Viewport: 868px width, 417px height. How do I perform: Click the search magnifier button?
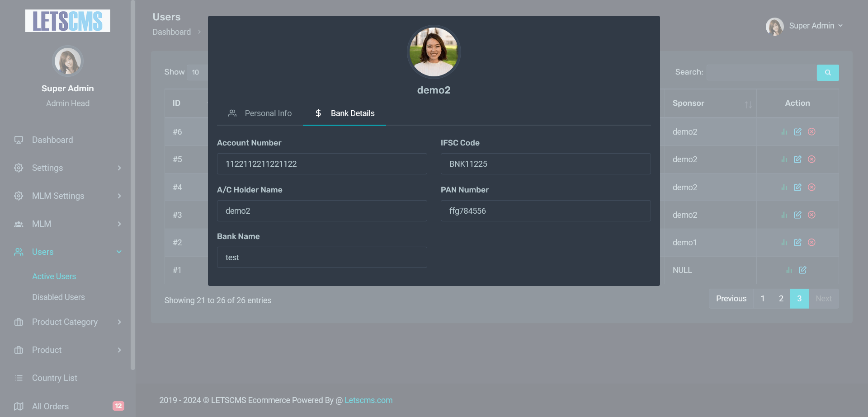(x=828, y=72)
